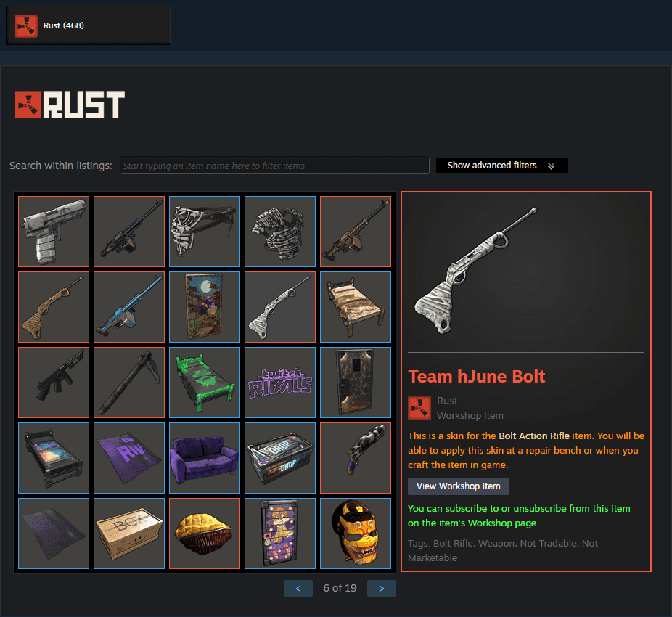Click View Workshop Item button
Viewport: 672px width, 617px height.
tap(458, 486)
